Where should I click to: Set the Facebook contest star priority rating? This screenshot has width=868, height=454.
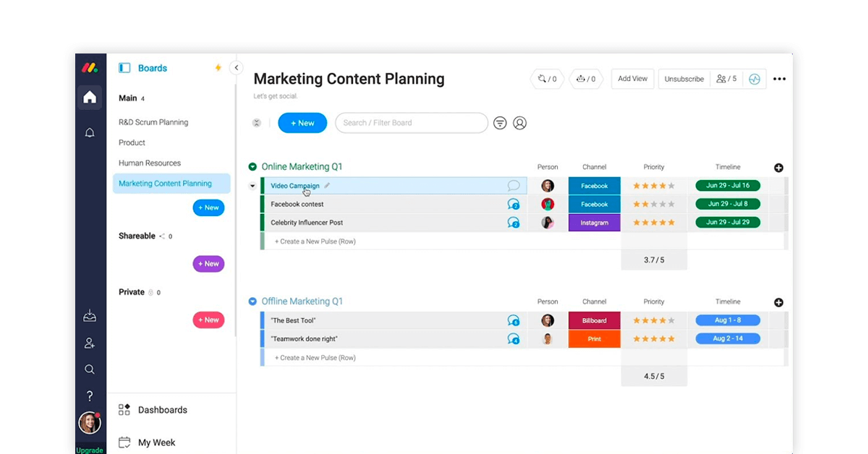click(x=654, y=205)
